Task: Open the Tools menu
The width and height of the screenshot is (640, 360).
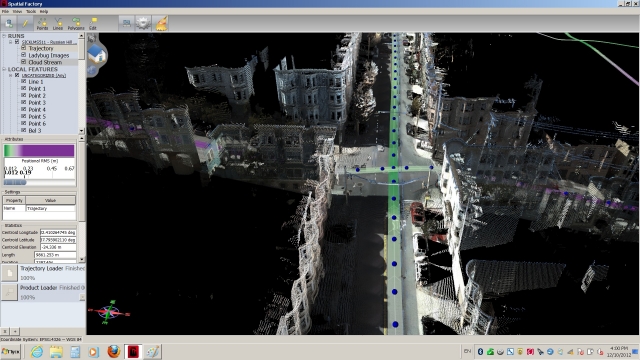Action: coord(31,11)
